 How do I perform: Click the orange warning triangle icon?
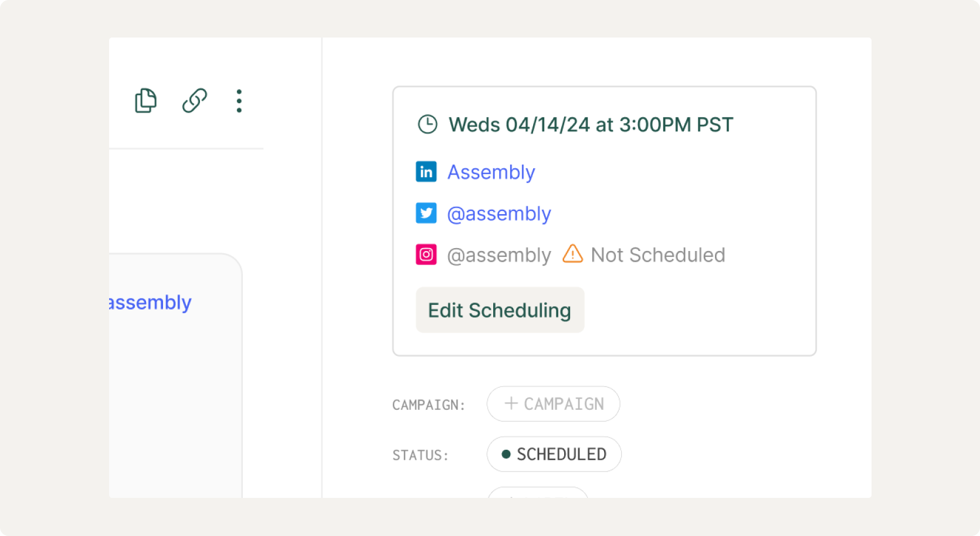click(572, 254)
